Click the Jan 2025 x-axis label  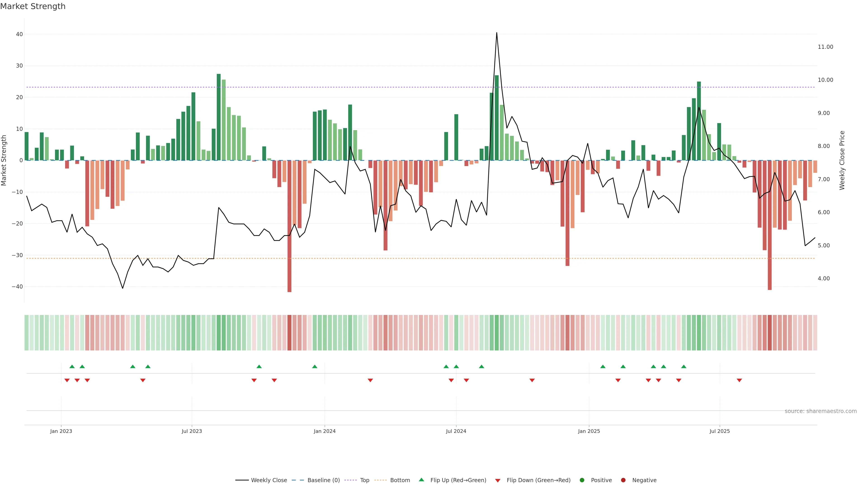point(589,431)
